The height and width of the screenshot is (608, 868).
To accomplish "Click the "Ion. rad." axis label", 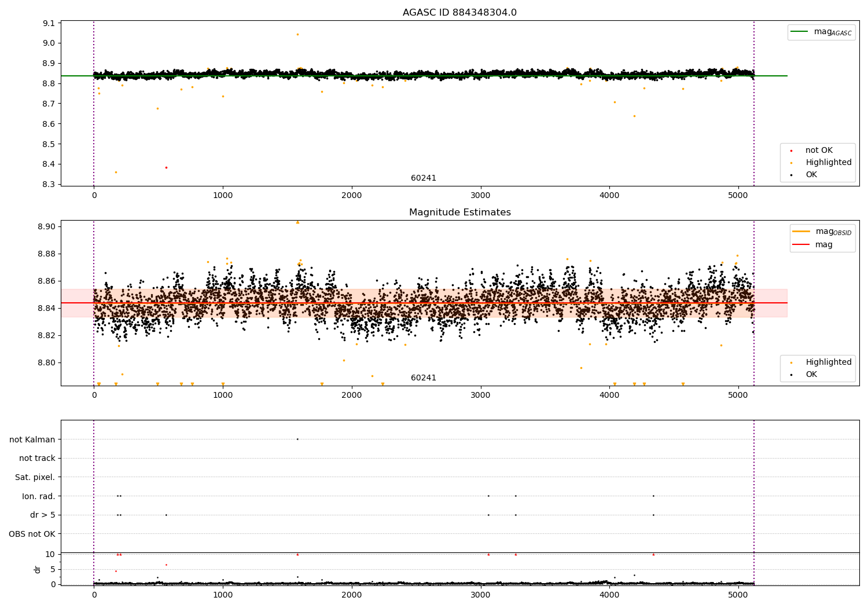I will click(39, 496).
